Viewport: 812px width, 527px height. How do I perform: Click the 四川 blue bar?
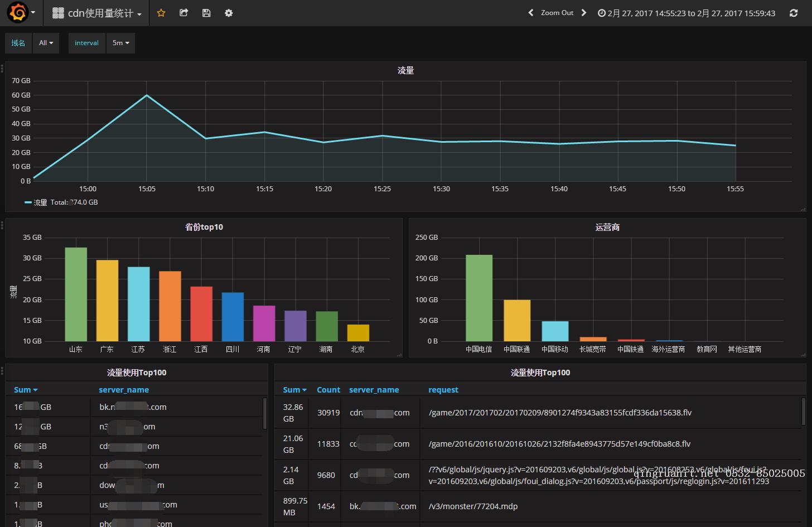click(233, 317)
